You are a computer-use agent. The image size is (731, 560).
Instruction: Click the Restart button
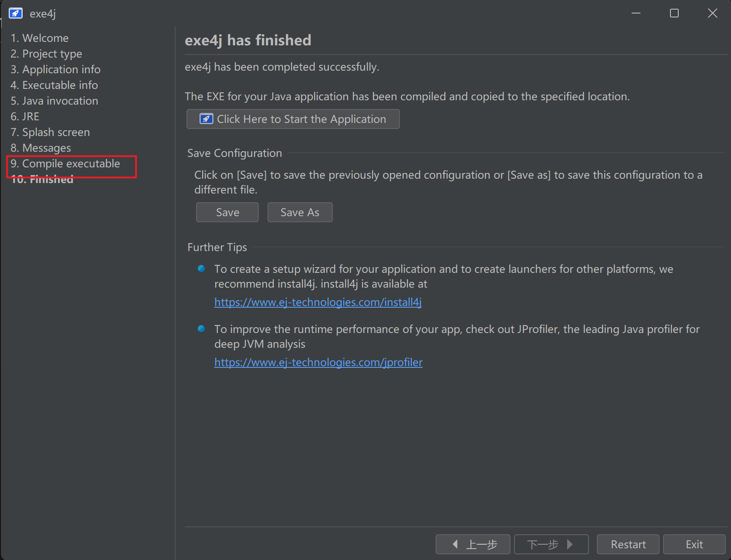[628, 544]
